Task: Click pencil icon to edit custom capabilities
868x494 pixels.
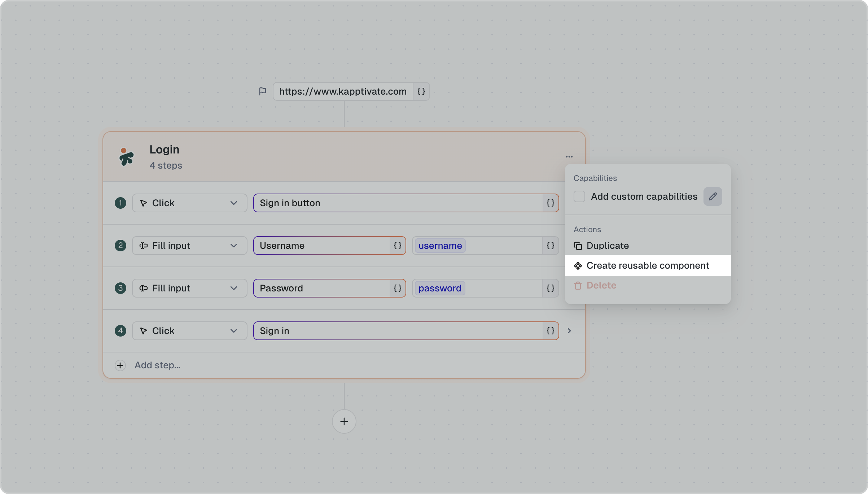Action: pyautogui.click(x=713, y=196)
